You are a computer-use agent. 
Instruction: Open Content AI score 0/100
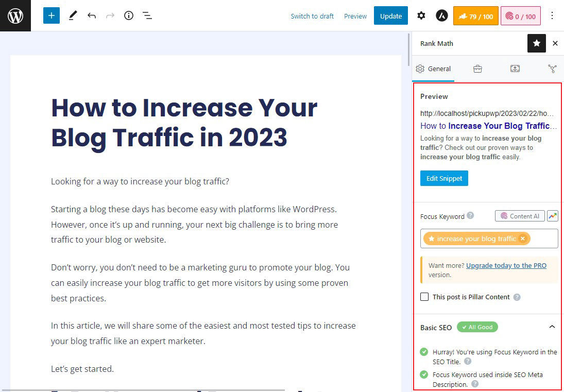click(521, 16)
